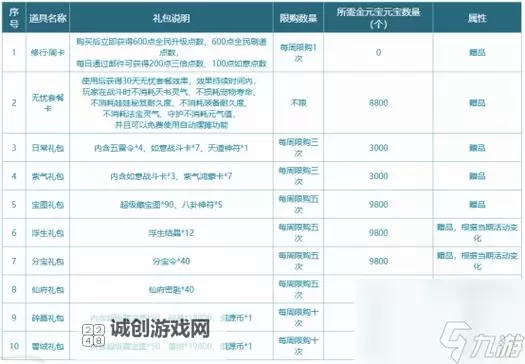
Task: Select the 不限 purchase limit cell
Action: coord(298,102)
